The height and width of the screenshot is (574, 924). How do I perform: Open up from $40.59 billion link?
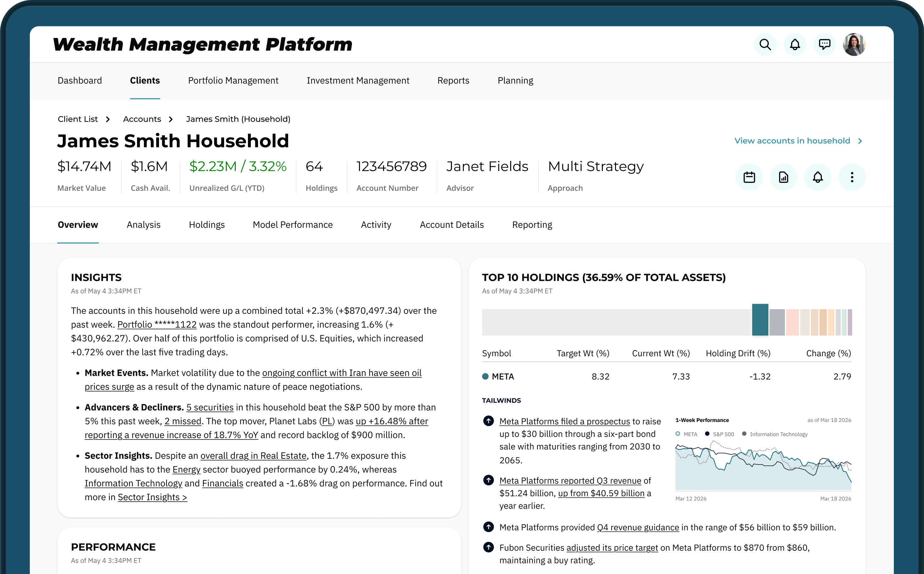[601, 493]
